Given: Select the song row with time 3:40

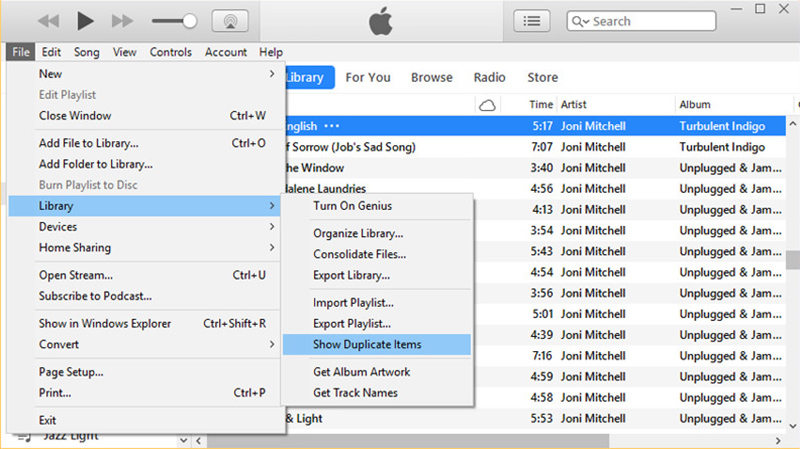Looking at the screenshot, I should 535,168.
